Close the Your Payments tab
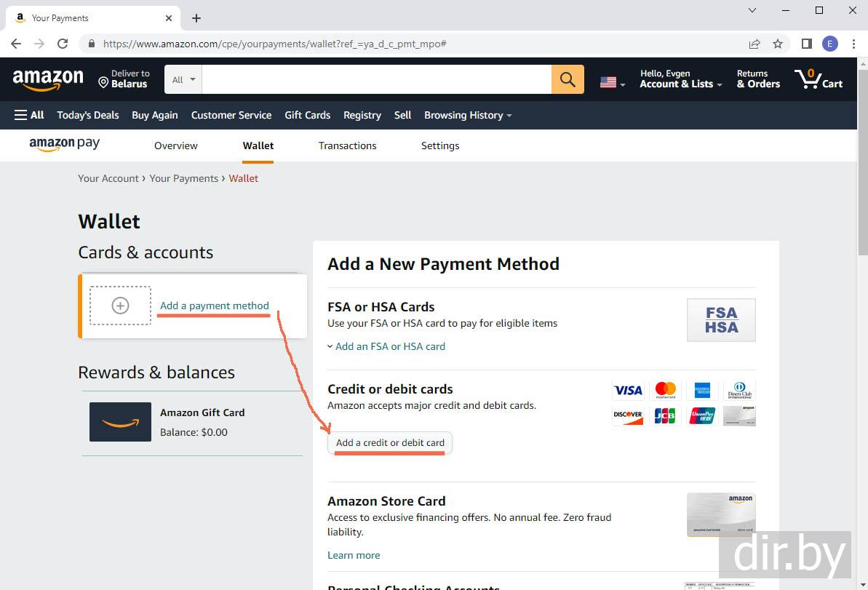The height and width of the screenshot is (590, 868). [x=169, y=18]
